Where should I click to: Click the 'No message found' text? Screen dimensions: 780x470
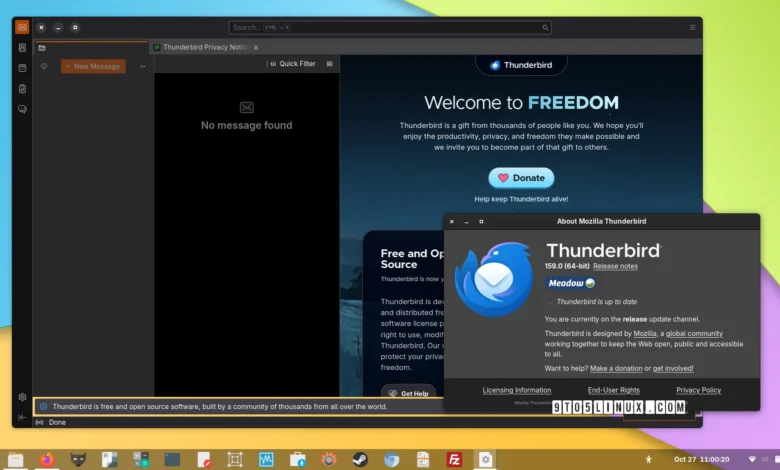point(246,125)
